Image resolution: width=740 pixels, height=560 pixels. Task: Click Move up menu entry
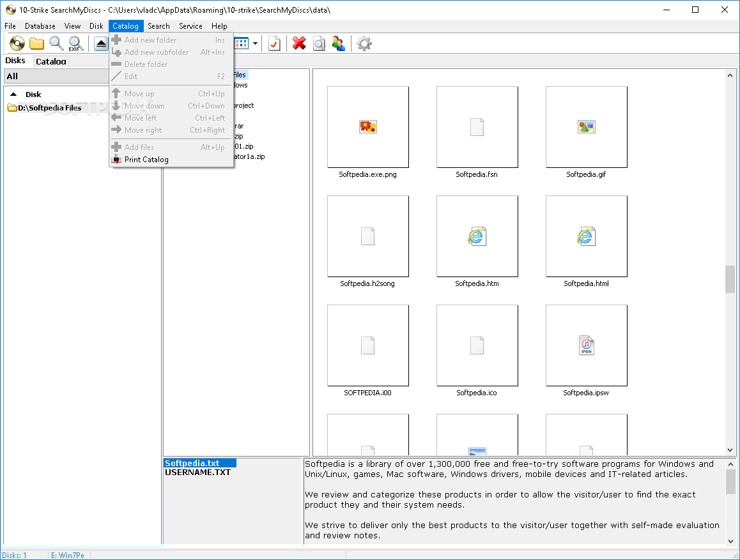172,94
